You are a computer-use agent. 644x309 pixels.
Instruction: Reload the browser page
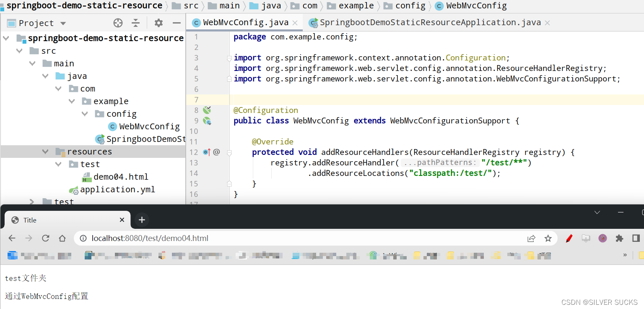pos(46,238)
